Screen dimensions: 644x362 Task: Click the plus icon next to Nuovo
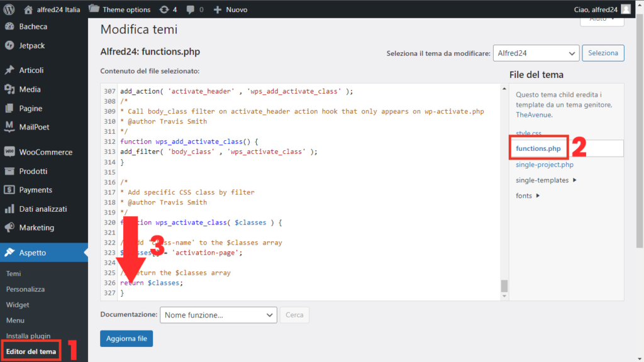pyautogui.click(x=217, y=9)
